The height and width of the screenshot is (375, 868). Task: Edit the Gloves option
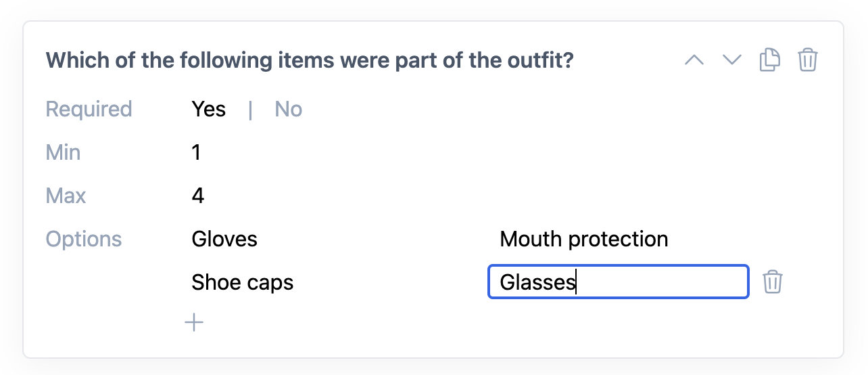point(224,239)
